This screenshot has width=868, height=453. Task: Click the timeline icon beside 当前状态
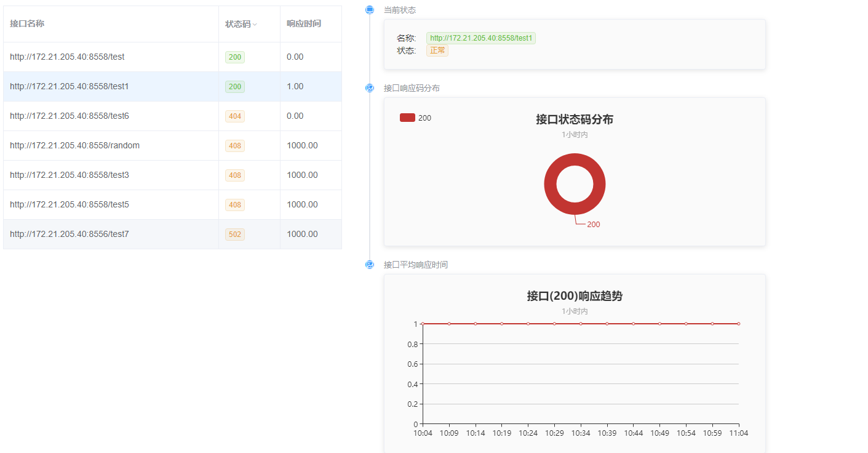[370, 10]
